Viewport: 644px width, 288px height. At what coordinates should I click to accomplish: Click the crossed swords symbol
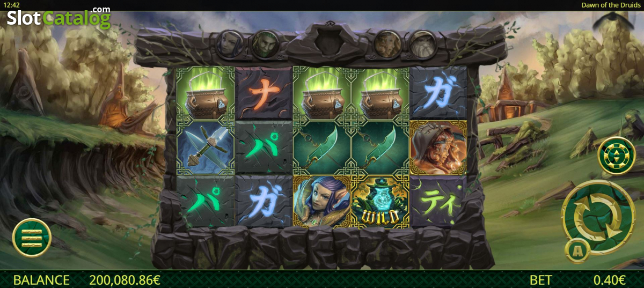[206, 147]
